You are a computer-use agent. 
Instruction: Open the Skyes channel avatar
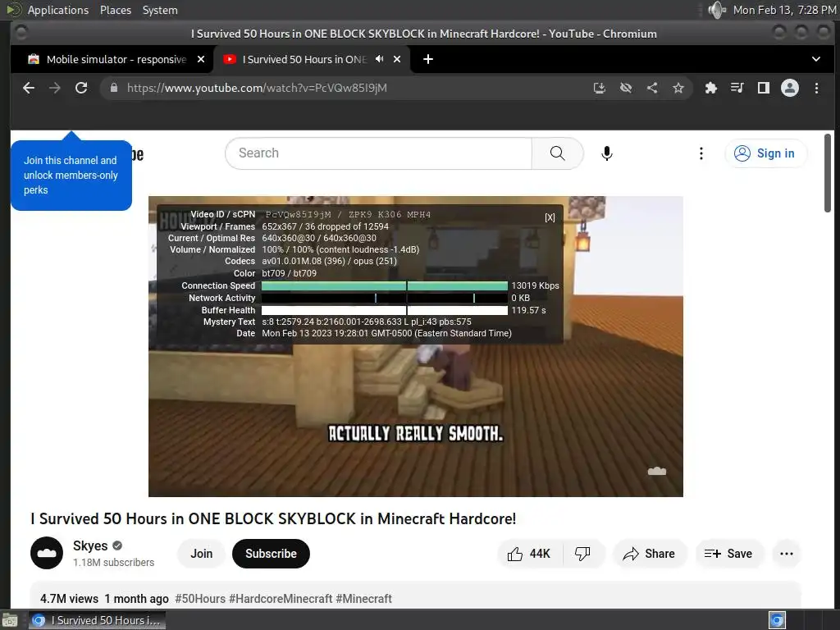47,553
